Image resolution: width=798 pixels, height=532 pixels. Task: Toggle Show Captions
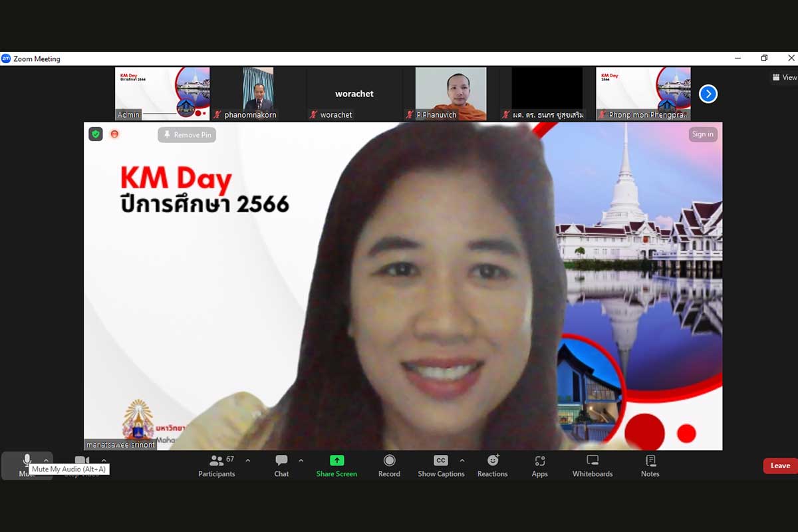click(x=440, y=465)
